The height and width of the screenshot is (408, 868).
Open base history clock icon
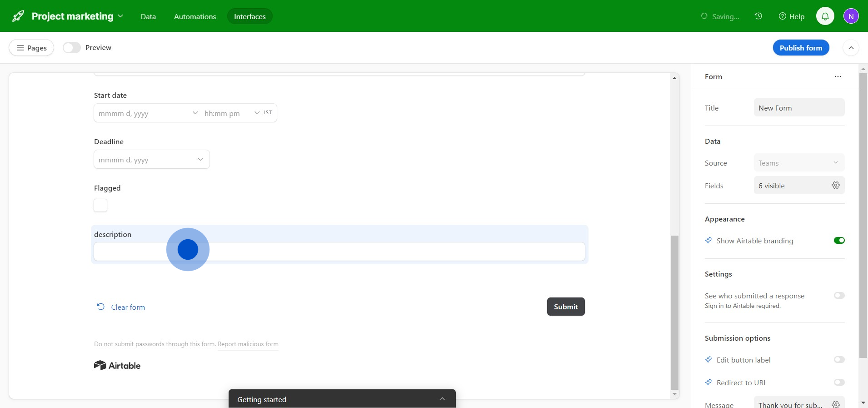pos(758,16)
